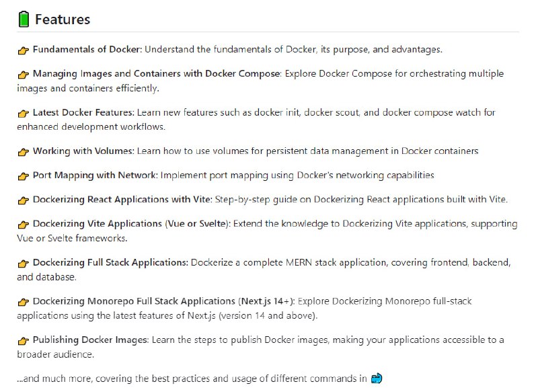The height and width of the screenshot is (392, 538).
Task: Click the hand emoji before Dockerizing Full Stack Applications
Action: coord(24,263)
